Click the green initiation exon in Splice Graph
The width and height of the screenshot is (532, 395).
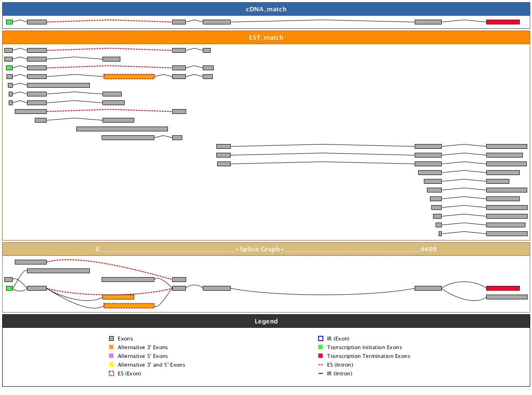point(9,288)
